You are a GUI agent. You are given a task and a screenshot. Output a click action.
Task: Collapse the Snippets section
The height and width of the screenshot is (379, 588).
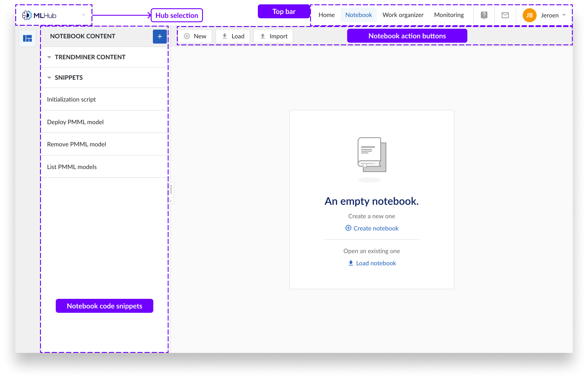pos(49,78)
